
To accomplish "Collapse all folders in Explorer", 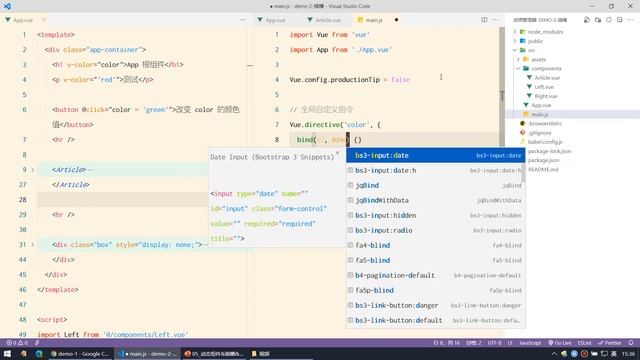I will pos(620,20).
